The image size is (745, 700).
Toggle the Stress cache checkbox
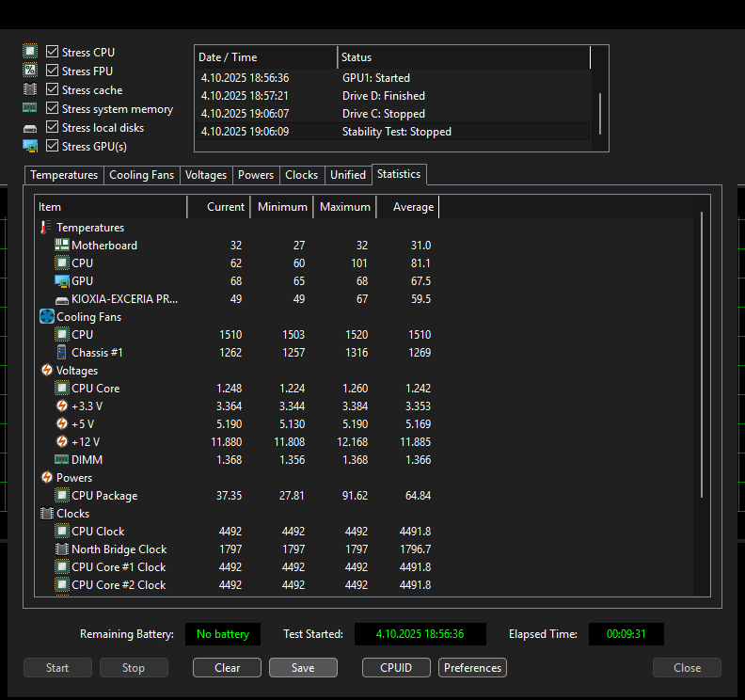tap(53, 88)
